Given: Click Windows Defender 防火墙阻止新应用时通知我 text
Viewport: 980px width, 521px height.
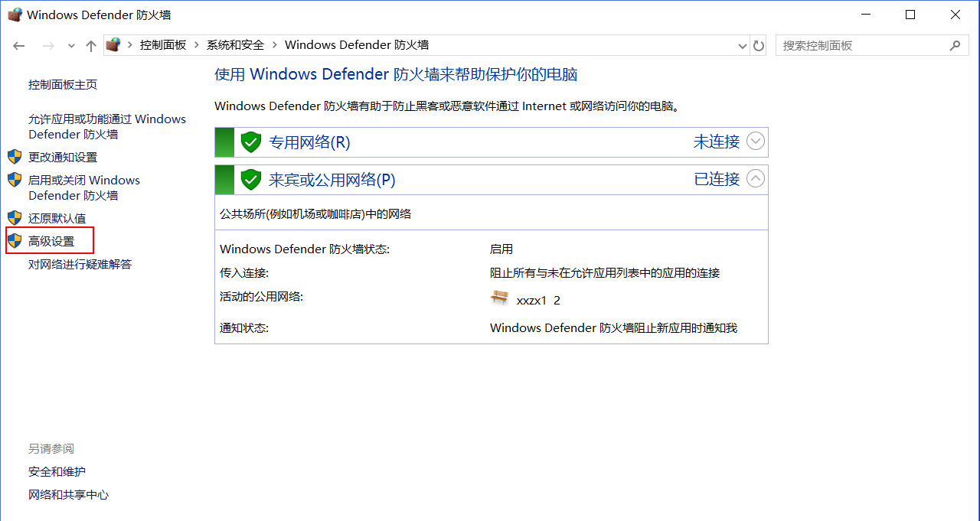Looking at the screenshot, I should coord(613,328).
